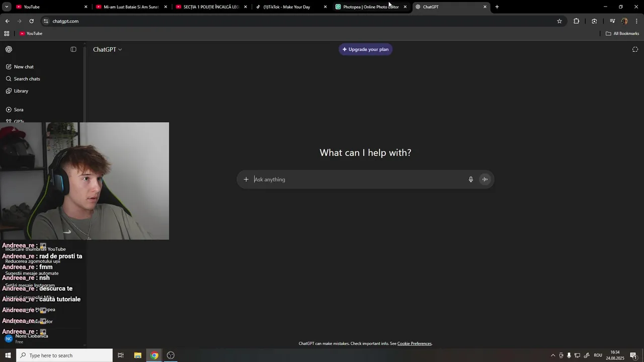The image size is (644, 362).
Task: Open Task View on the taskbar
Action: [x=121, y=355]
